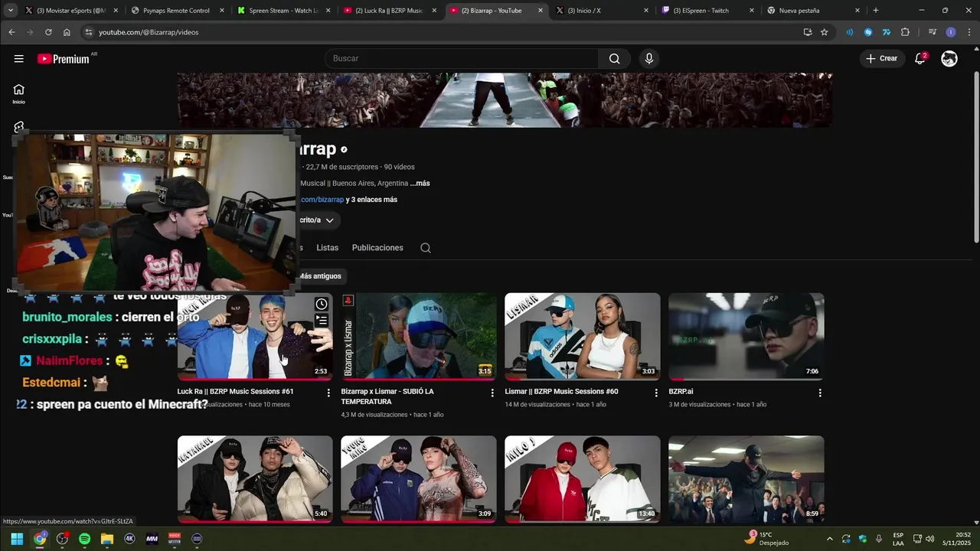980x551 pixels.
Task: Click the search-in-channel magnifier icon
Action: click(x=426, y=248)
